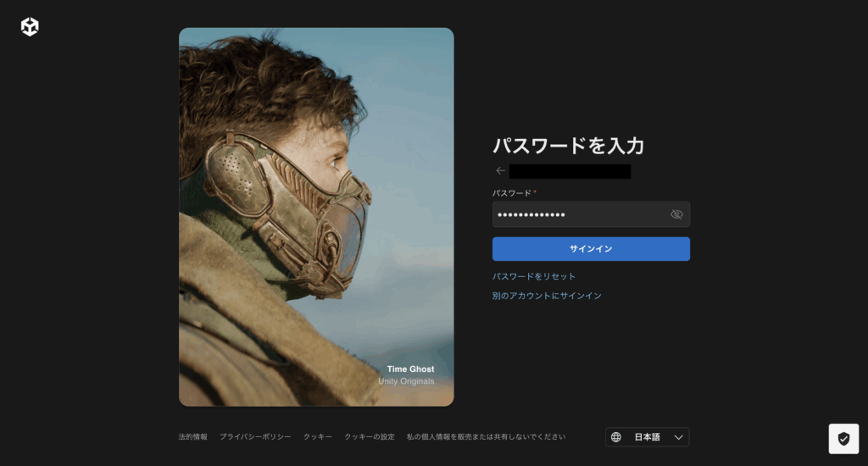This screenshot has width=868, height=466.
Task: Open the 日本語 language dropdown
Action: coord(647,437)
